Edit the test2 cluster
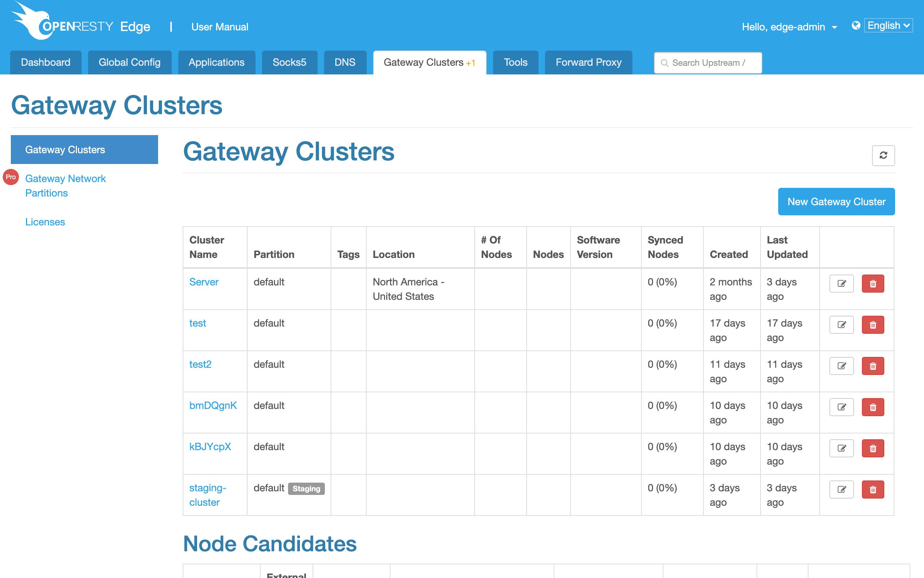Image resolution: width=924 pixels, height=578 pixels. click(842, 366)
